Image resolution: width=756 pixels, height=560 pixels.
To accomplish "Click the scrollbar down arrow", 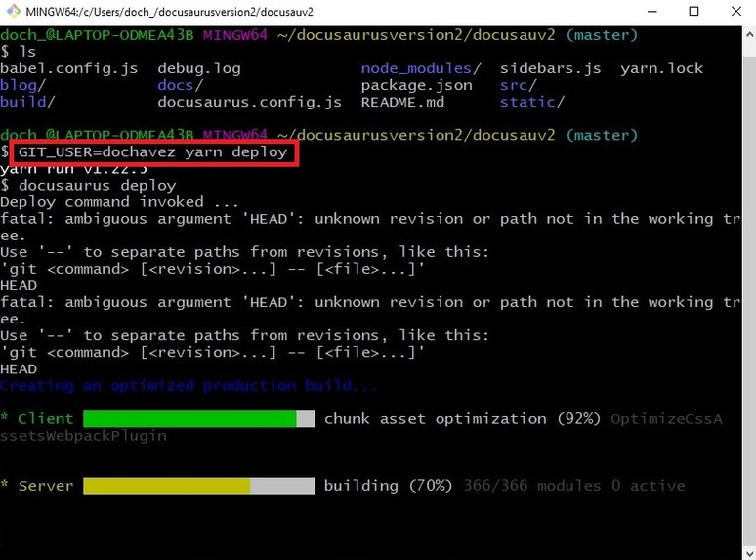I will point(750,552).
